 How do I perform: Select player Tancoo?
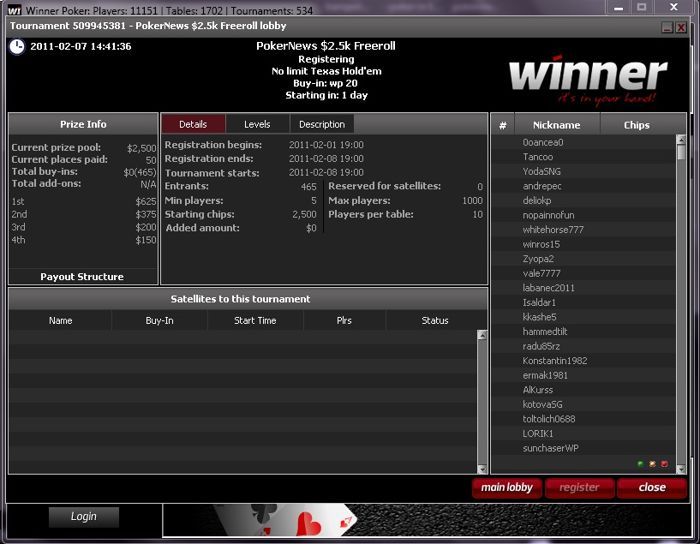[x=583, y=157]
